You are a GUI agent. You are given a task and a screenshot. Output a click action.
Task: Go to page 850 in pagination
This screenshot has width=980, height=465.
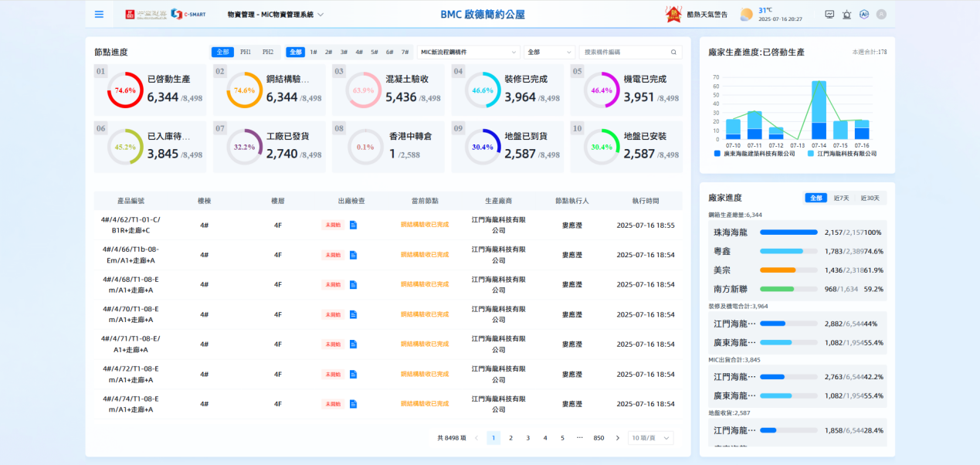tap(599, 438)
